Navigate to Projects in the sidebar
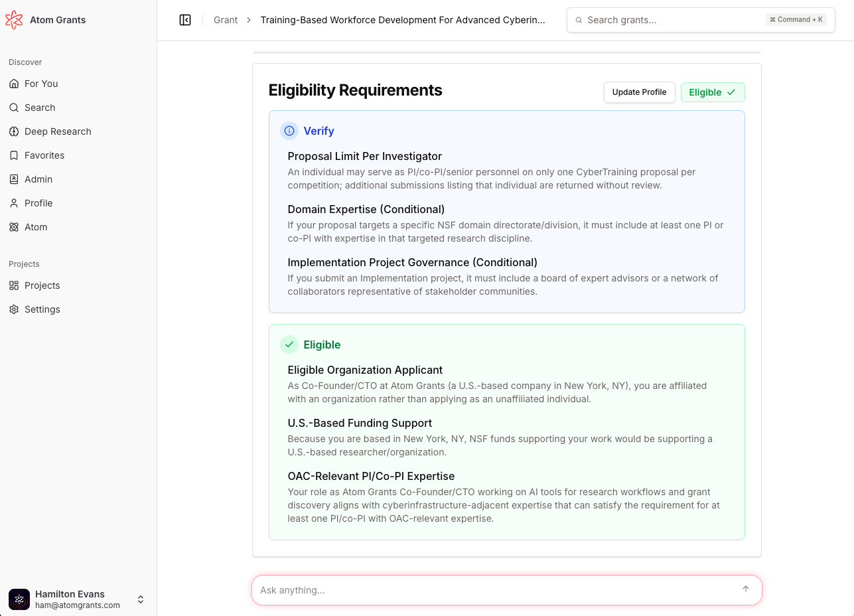 42,285
